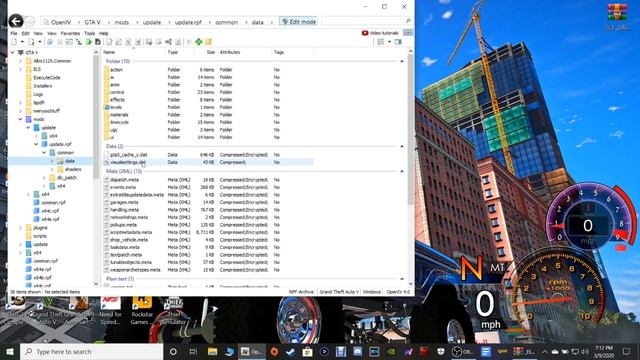Viewport: 640px width, 360px height.
Task: Click the common breadcrumb segment
Action: pyautogui.click(x=227, y=22)
